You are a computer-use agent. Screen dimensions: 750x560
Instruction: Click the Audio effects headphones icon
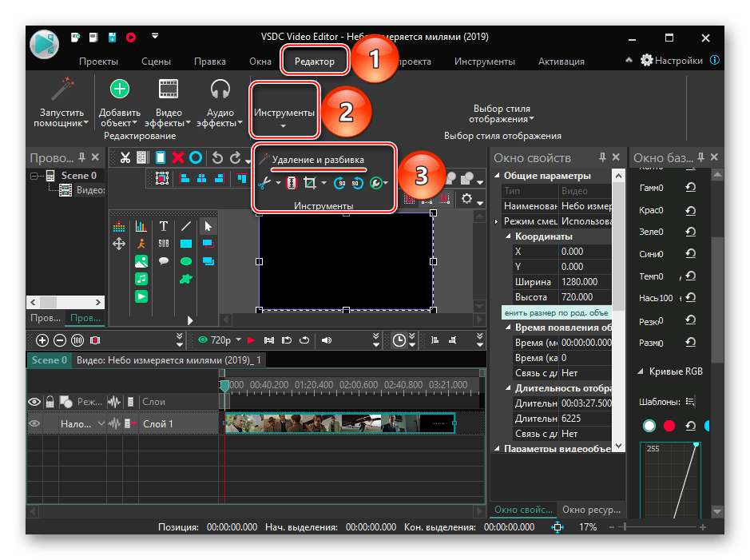pyautogui.click(x=220, y=89)
